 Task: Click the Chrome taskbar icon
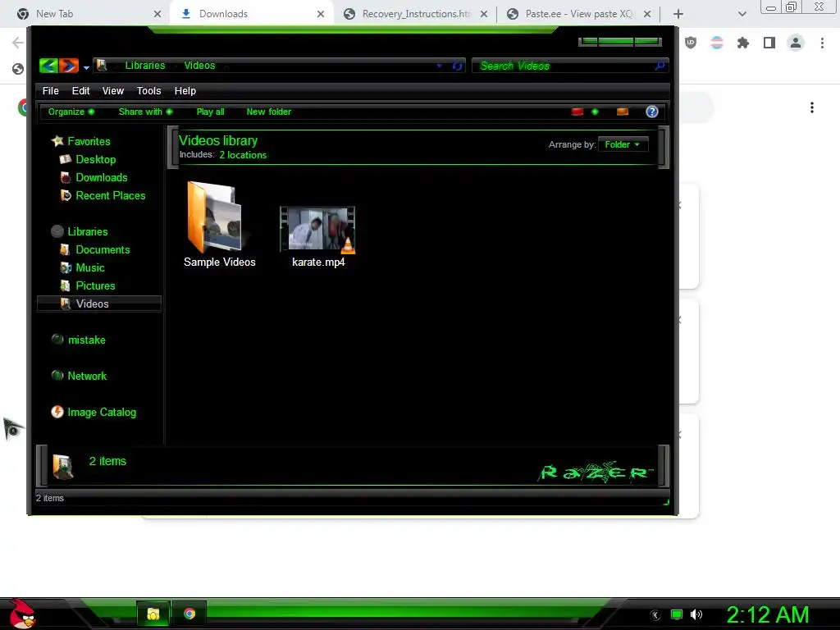(x=189, y=614)
